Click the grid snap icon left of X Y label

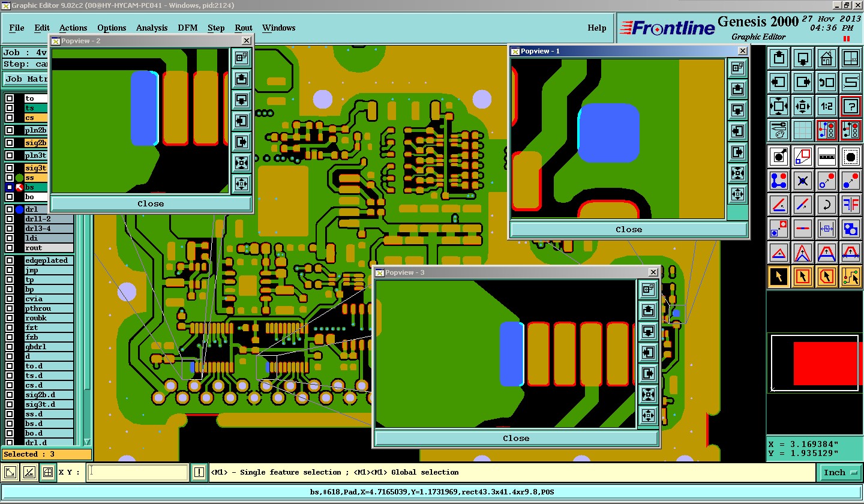coord(48,473)
